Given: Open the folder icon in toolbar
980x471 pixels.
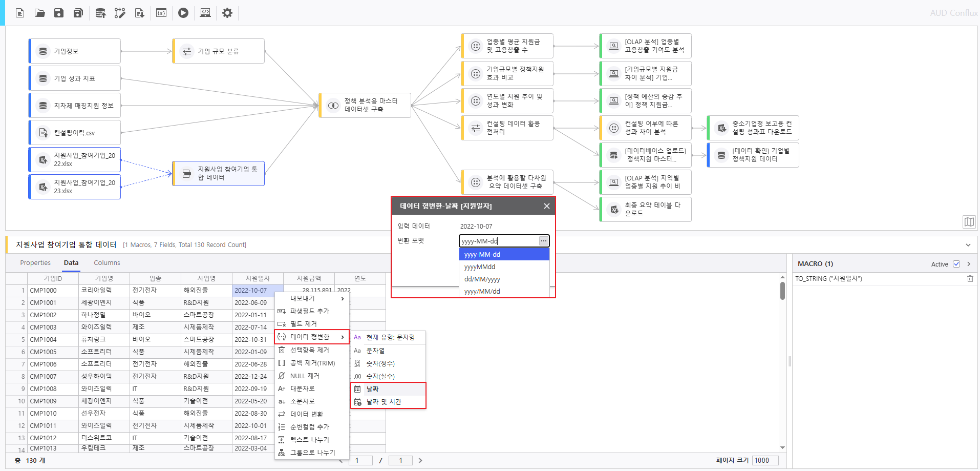Looking at the screenshot, I should point(39,13).
